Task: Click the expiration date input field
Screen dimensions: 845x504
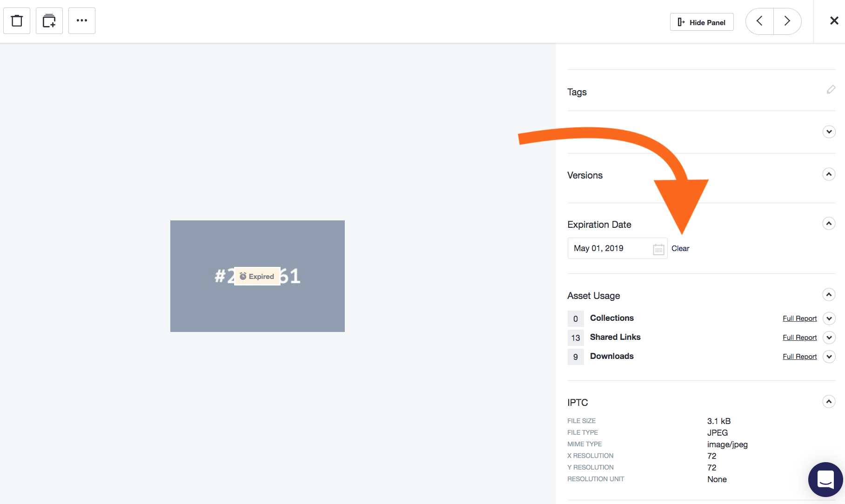Action: click(x=617, y=248)
